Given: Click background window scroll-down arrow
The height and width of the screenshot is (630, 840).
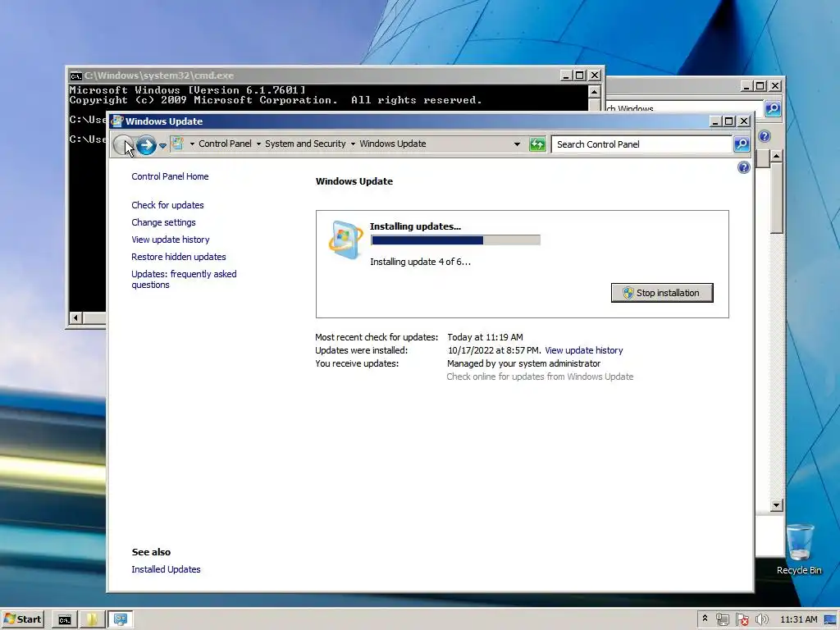Looking at the screenshot, I should (x=776, y=505).
